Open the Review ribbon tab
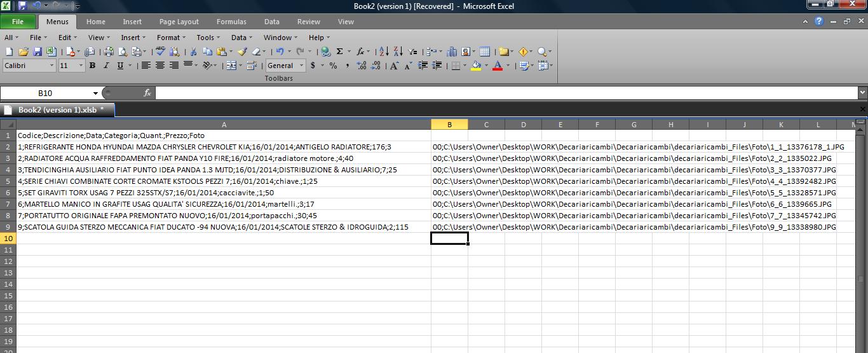This screenshot has height=353, width=868. [x=309, y=22]
